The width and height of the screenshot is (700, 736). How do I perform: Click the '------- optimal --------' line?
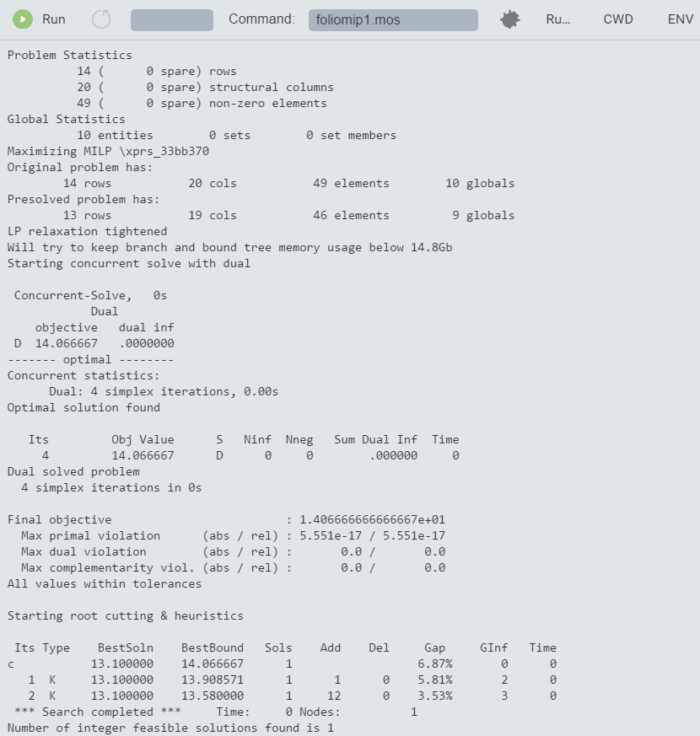click(x=90, y=359)
